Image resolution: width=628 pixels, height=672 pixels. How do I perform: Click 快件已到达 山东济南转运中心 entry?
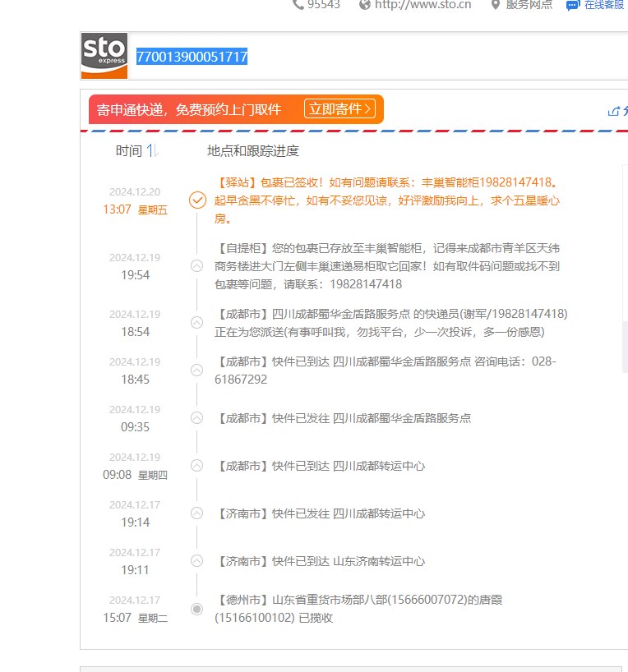tap(321, 561)
